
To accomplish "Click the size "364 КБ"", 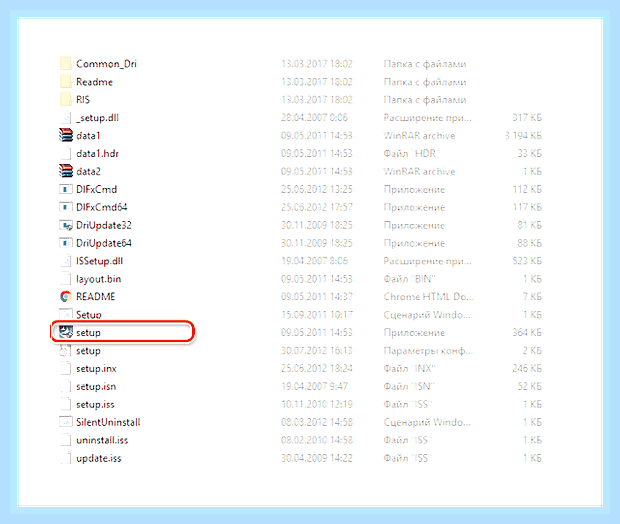I will [x=527, y=333].
